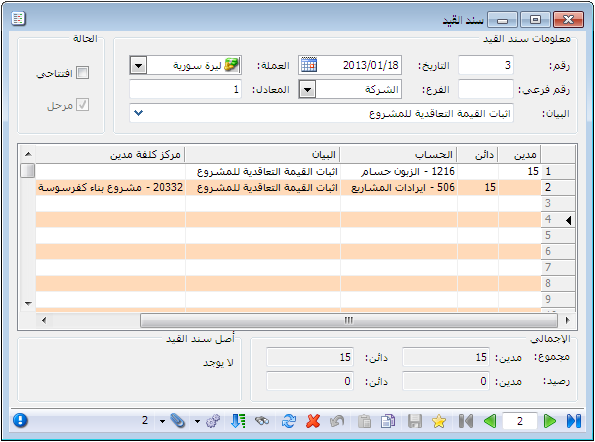Click the floppy disk save icon
The height and width of the screenshot is (442, 595).
[415, 421]
